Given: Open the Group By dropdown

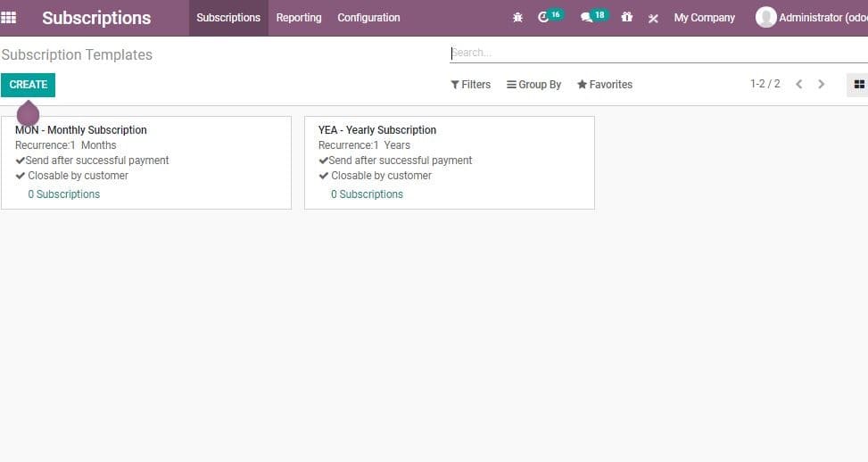Looking at the screenshot, I should [533, 85].
